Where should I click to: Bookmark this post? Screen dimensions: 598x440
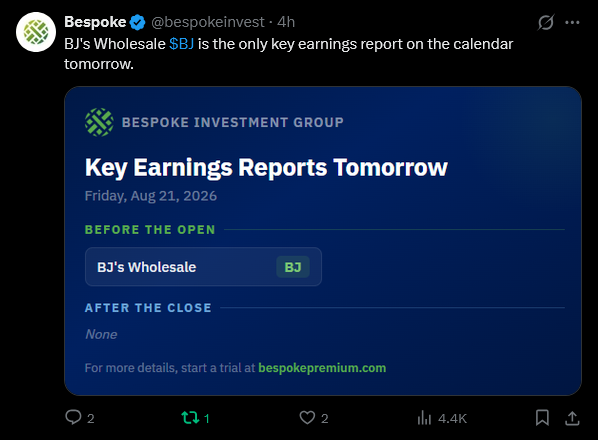click(542, 418)
